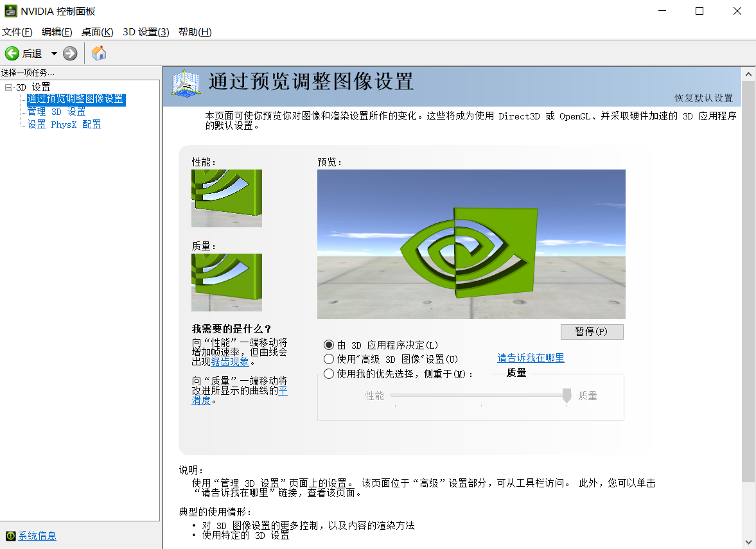The width and height of the screenshot is (756, 549).
Task: Click 恢复默认设置 to restore defaults
Action: click(703, 98)
